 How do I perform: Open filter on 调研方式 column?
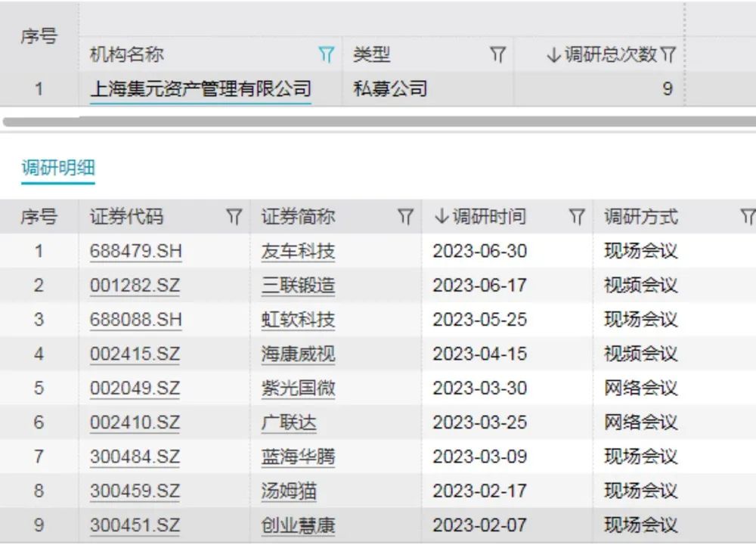pyautogui.click(x=748, y=217)
